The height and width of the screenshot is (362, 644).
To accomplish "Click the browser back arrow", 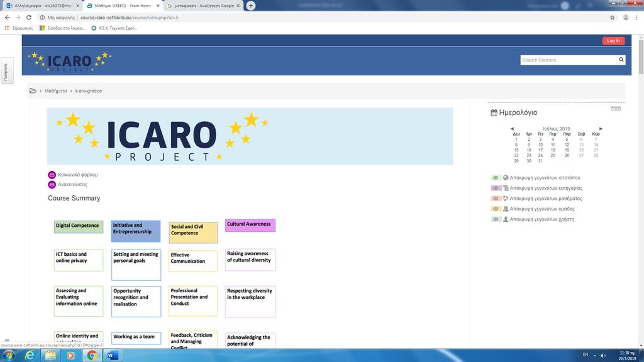I will pos(8,18).
